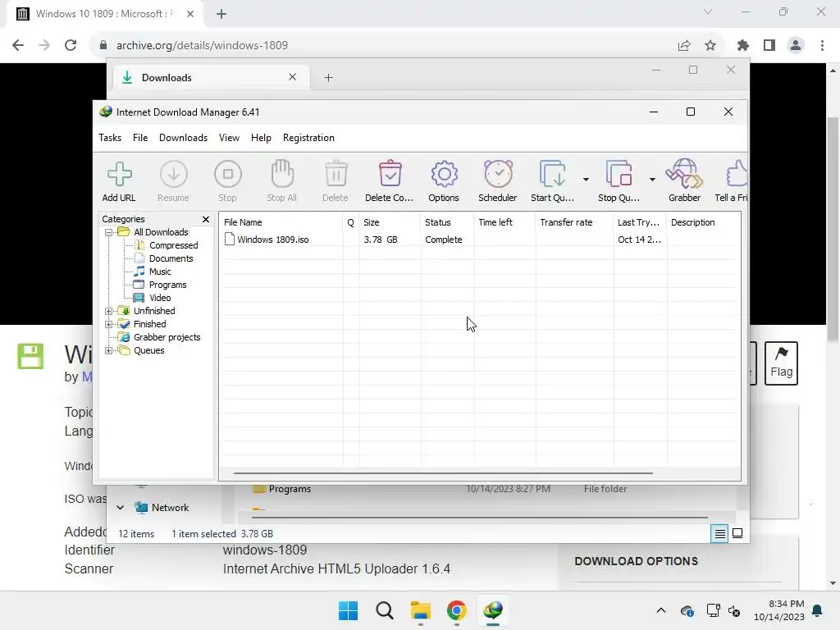Reload the archive.org page
This screenshot has width=840, height=630.
[71, 45]
